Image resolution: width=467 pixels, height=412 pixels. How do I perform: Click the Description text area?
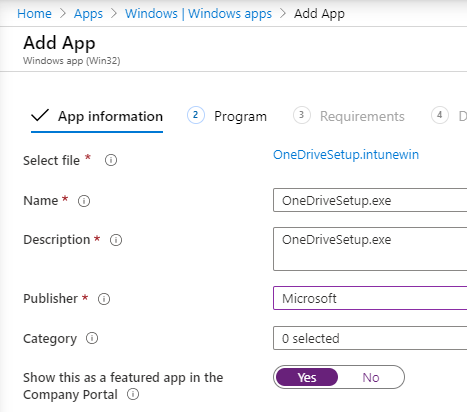click(370, 249)
